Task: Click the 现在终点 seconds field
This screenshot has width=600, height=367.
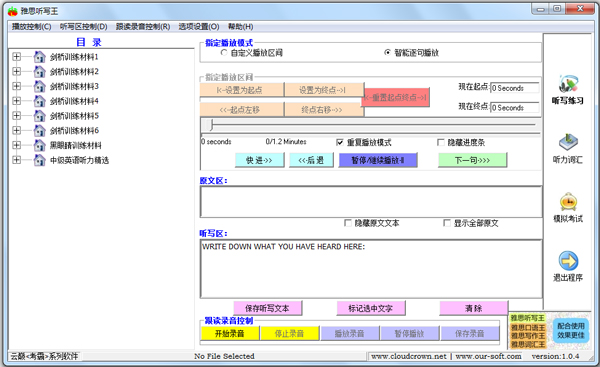Action: tap(515, 108)
